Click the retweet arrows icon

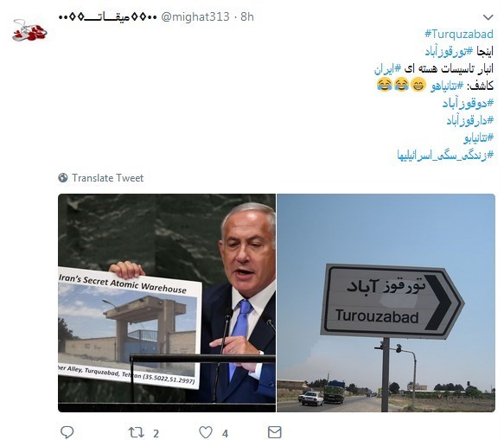click(137, 432)
